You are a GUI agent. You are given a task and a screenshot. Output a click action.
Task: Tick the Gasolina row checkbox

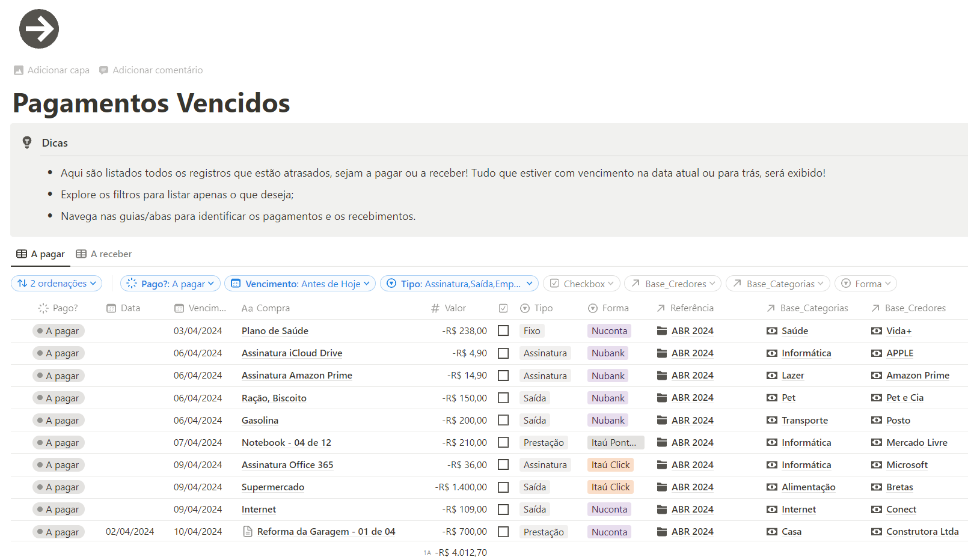click(503, 421)
